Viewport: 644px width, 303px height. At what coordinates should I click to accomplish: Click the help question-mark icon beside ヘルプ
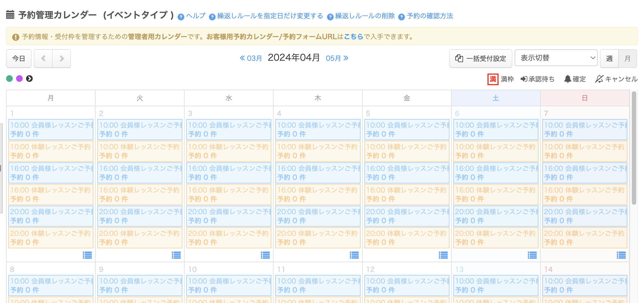tap(181, 17)
